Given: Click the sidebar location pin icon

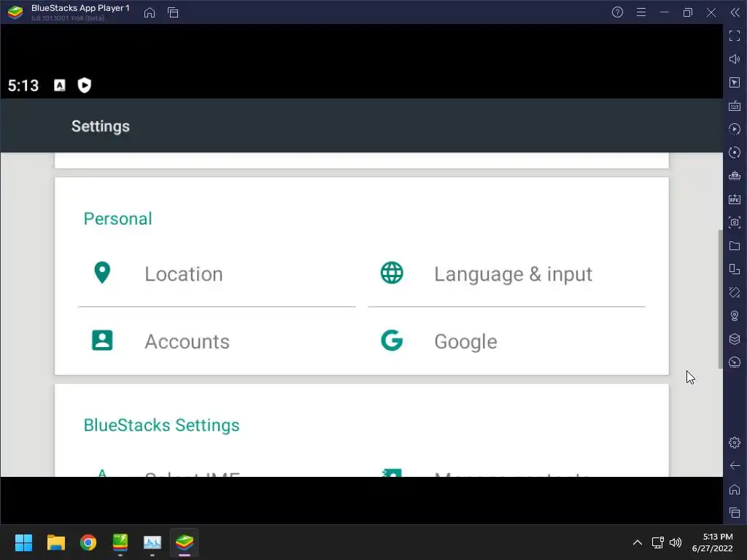Looking at the screenshot, I should pos(735,316).
